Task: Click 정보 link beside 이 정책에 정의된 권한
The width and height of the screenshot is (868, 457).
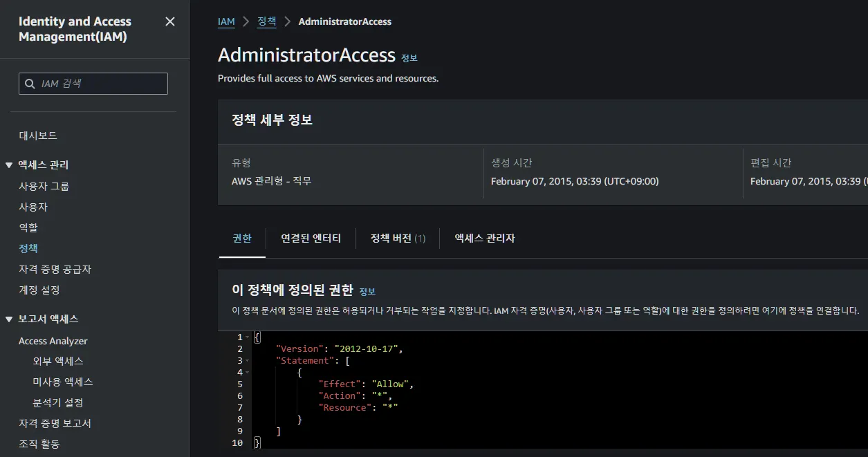Action: [367, 292]
